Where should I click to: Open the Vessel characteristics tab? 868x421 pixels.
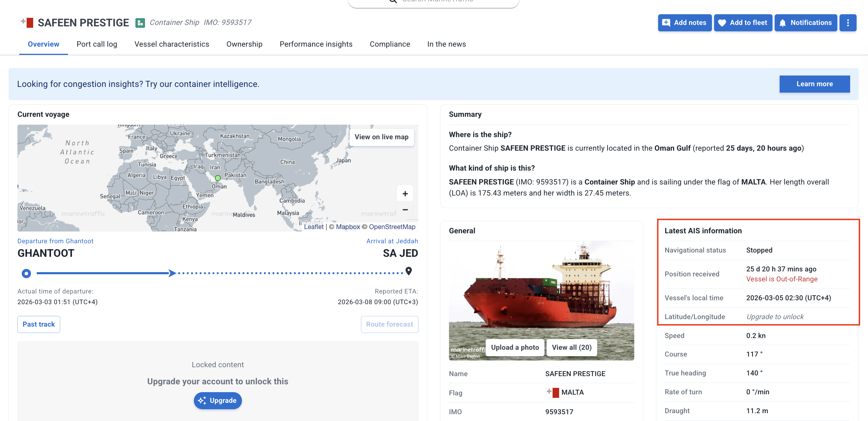coord(172,44)
